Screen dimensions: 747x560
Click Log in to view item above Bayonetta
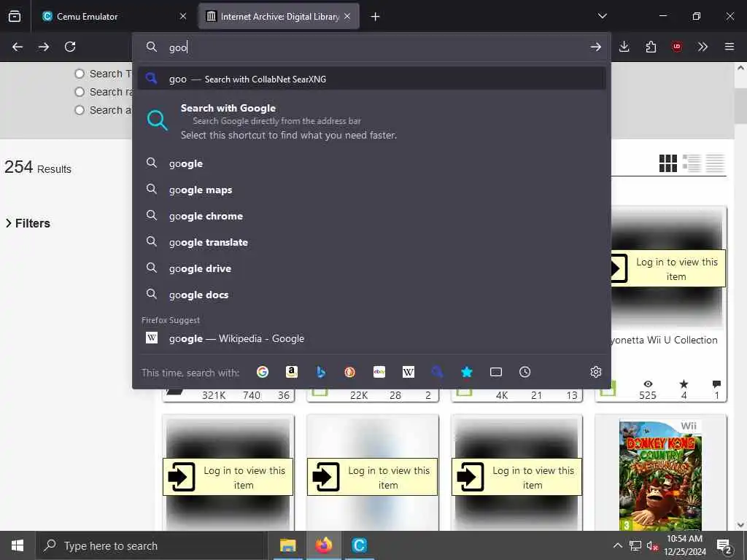(x=668, y=269)
